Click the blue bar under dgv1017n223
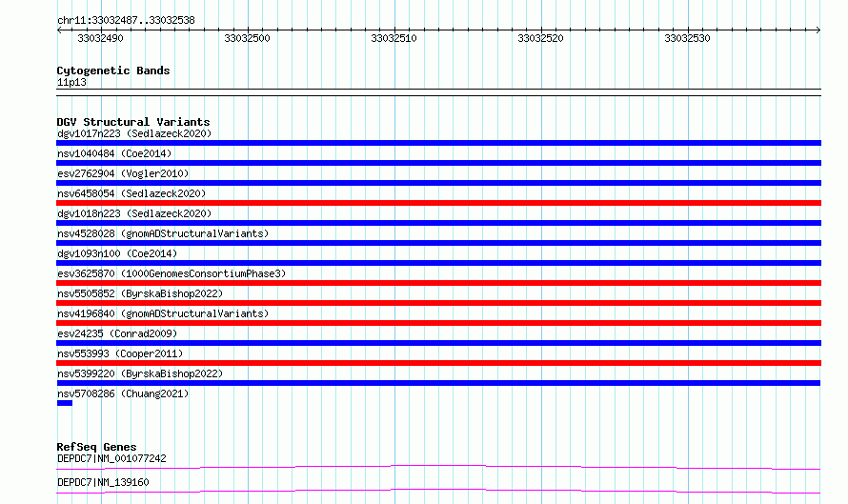The height and width of the screenshot is (504, 848). 438,143
